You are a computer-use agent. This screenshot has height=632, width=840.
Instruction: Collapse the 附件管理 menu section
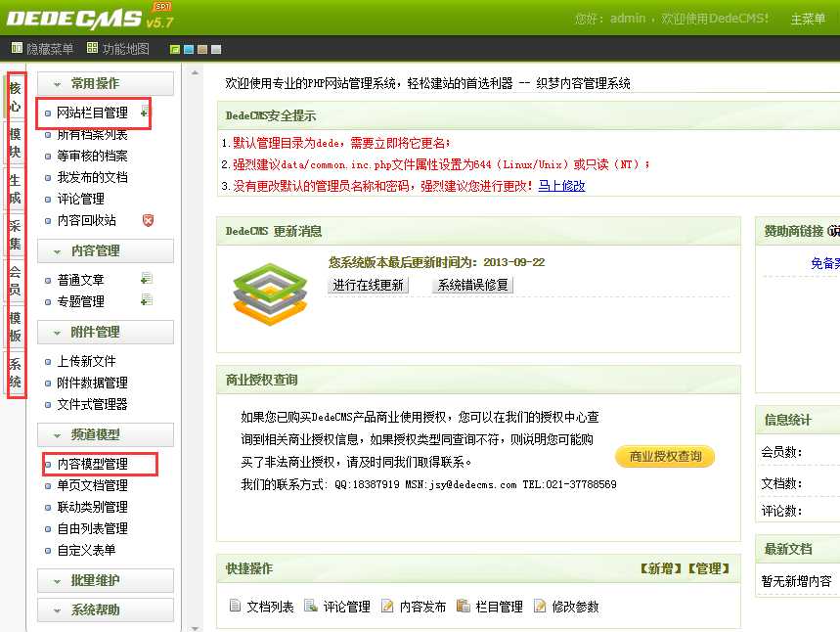106,333
